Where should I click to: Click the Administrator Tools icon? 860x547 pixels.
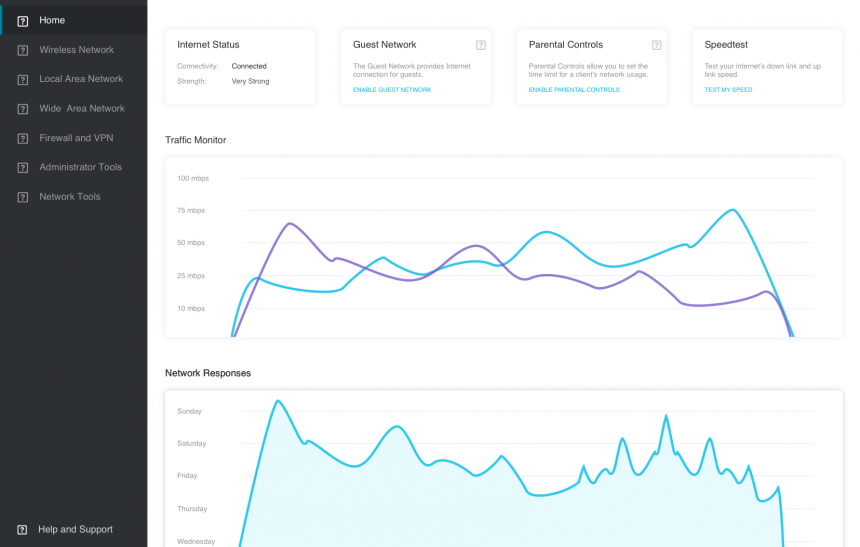click(22, 167)
